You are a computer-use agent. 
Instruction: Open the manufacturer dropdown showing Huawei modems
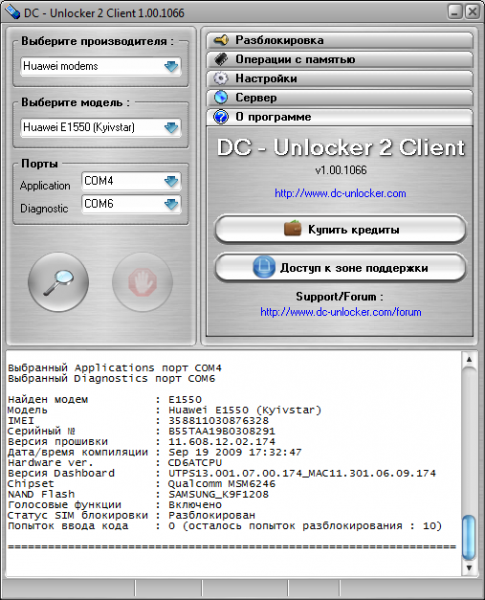[x=101, y=66]
